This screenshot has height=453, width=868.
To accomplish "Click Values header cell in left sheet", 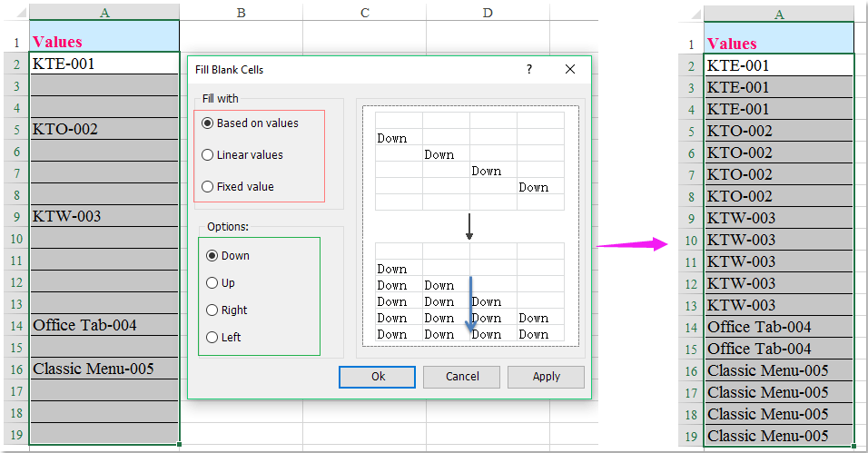I will coord(104,36).
